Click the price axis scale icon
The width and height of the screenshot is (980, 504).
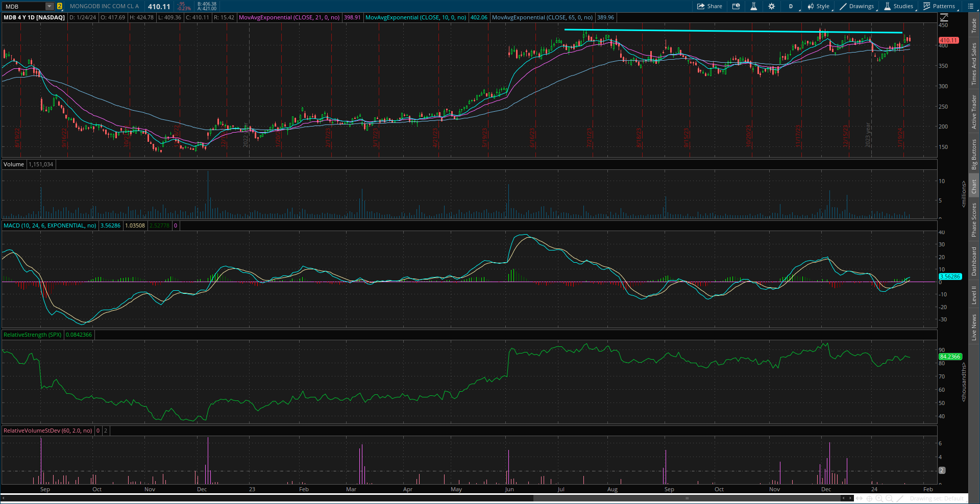click(x=944, y=17)
